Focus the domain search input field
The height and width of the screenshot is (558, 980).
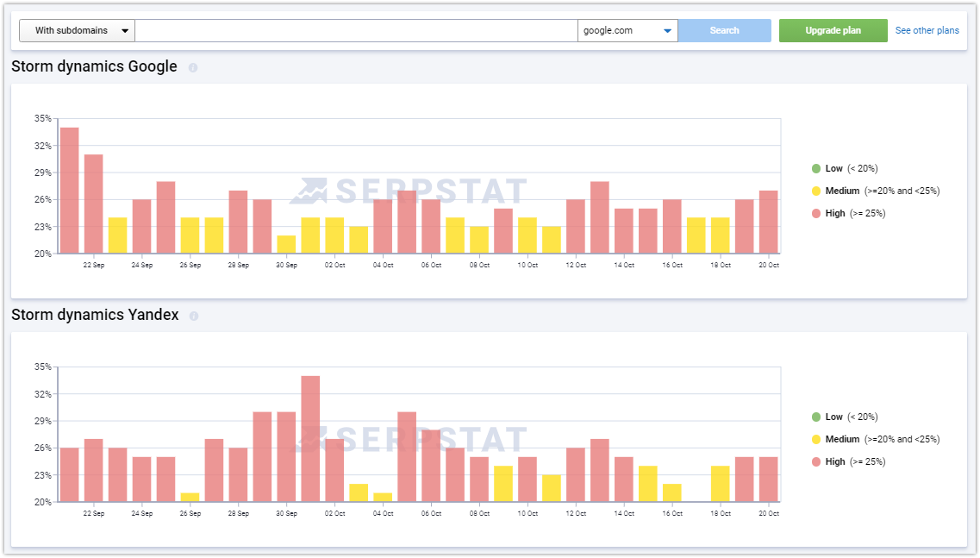pos(356,31)
